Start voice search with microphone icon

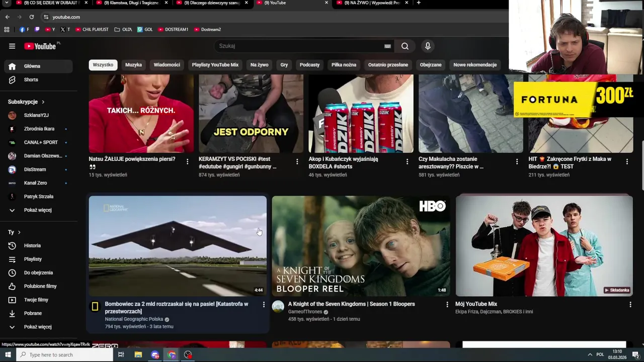click(428, 46)
